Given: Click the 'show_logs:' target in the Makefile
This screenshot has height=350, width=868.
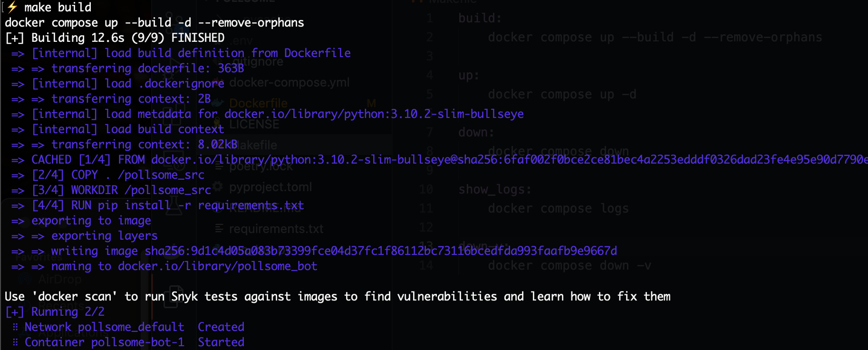Looking at the screenshot, I should [x=494, y=189].
